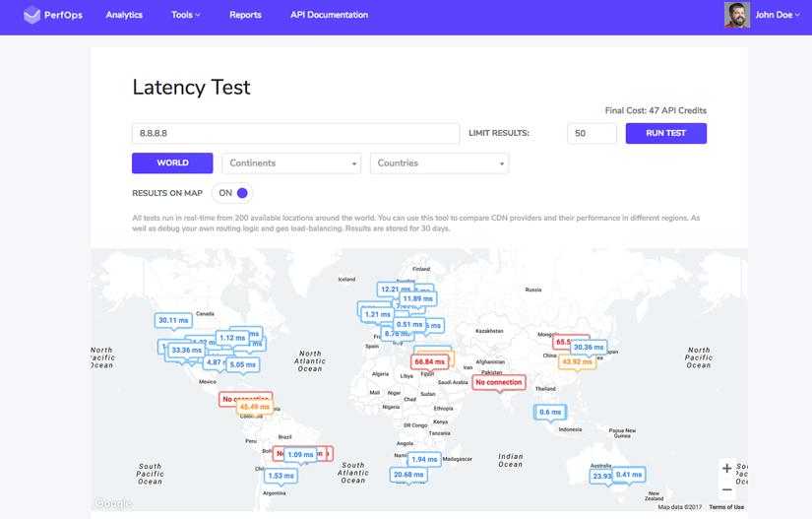
Task: Select the WORLD scope button
Action: pyautogui.click(x=172, y=162)
